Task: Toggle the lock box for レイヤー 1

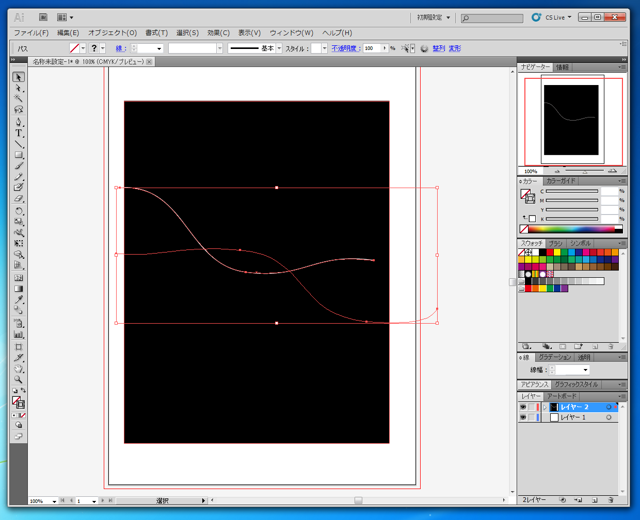Action: click(533, 418)
